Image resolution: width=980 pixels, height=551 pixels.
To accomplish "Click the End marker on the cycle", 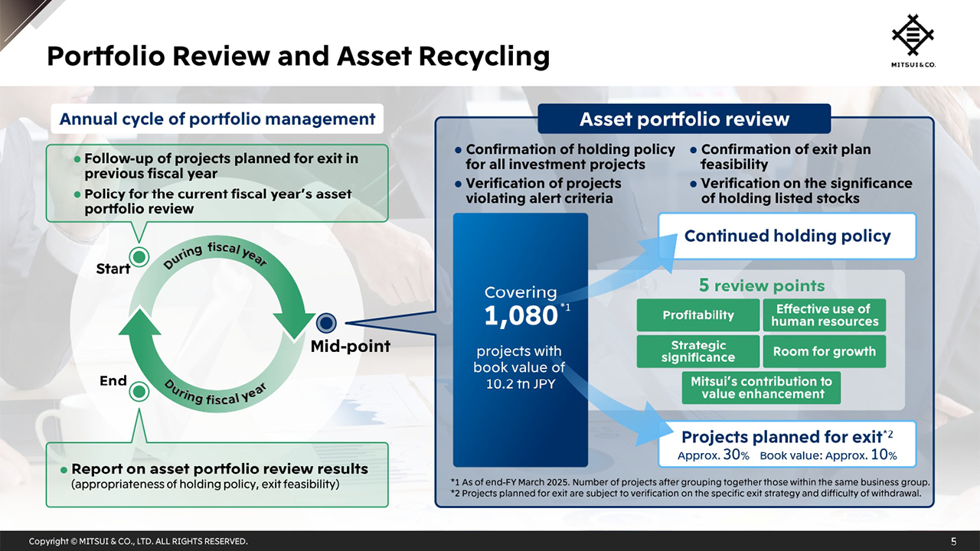I will (x=139, y=391).
